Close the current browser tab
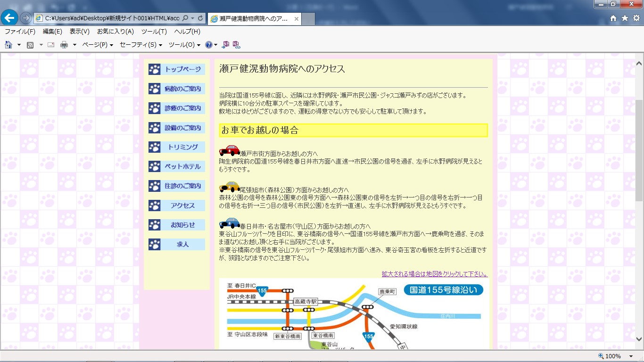644x362 pixels. pyautogui.click(x=297, y=19)
